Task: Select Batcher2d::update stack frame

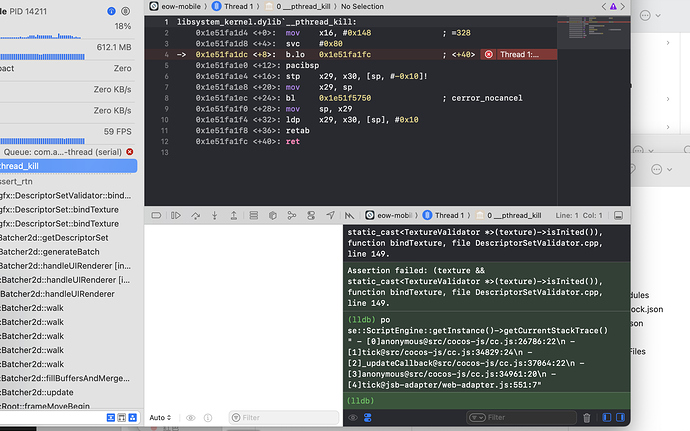Action: (68, 392)
